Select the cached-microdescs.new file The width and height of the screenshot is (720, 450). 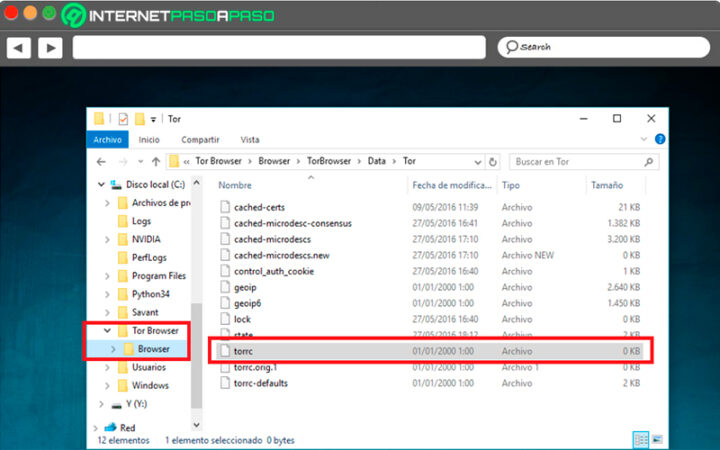tap(281, 255)
